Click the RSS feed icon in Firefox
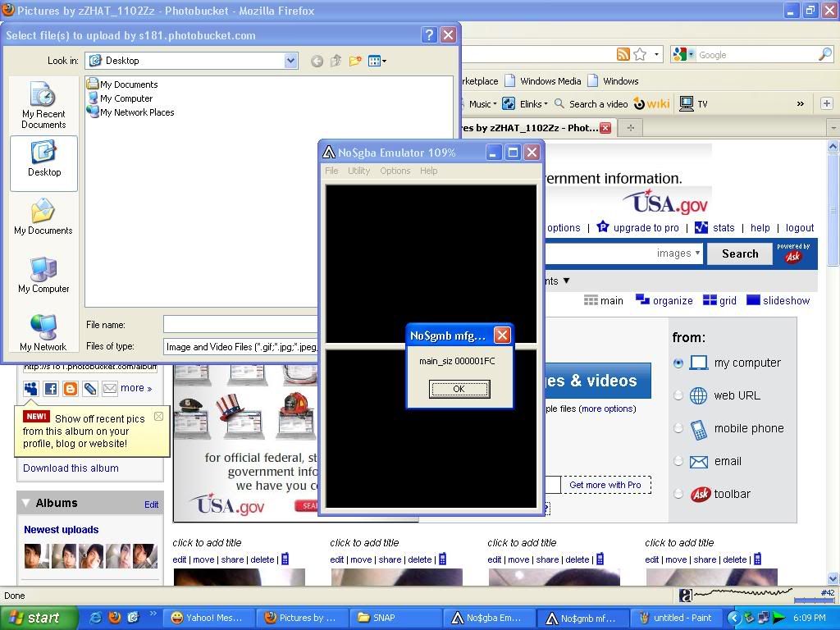 tap(623, 54)
